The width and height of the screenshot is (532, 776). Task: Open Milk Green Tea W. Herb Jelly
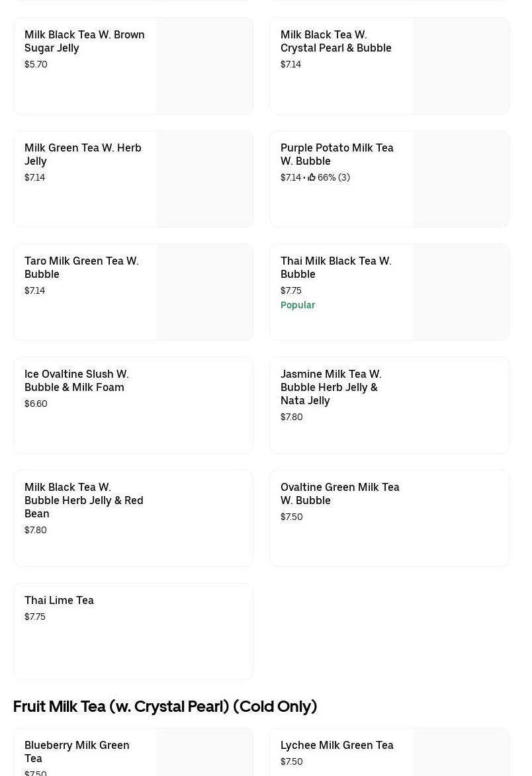click(83, 154)
